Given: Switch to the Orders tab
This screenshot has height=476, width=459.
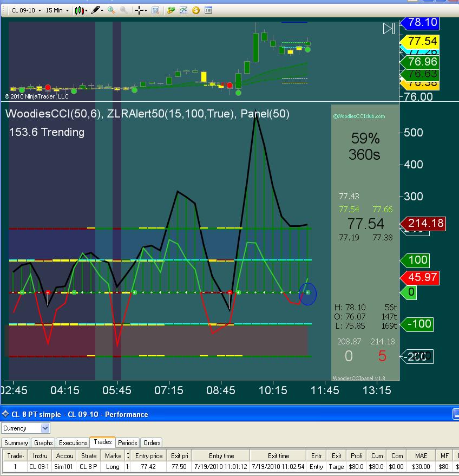Looking at the screenshot, I should (152, 443).
